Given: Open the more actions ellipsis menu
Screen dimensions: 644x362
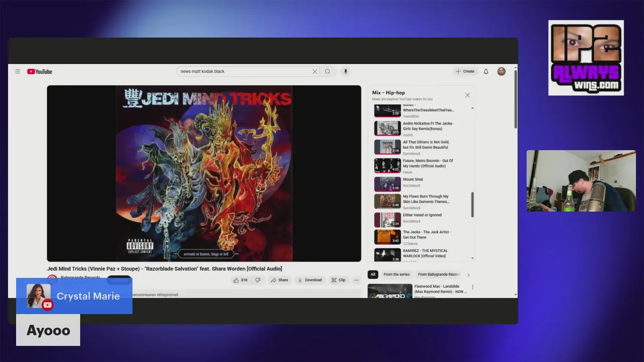Looking at the screenshot, I should [356, 280].
